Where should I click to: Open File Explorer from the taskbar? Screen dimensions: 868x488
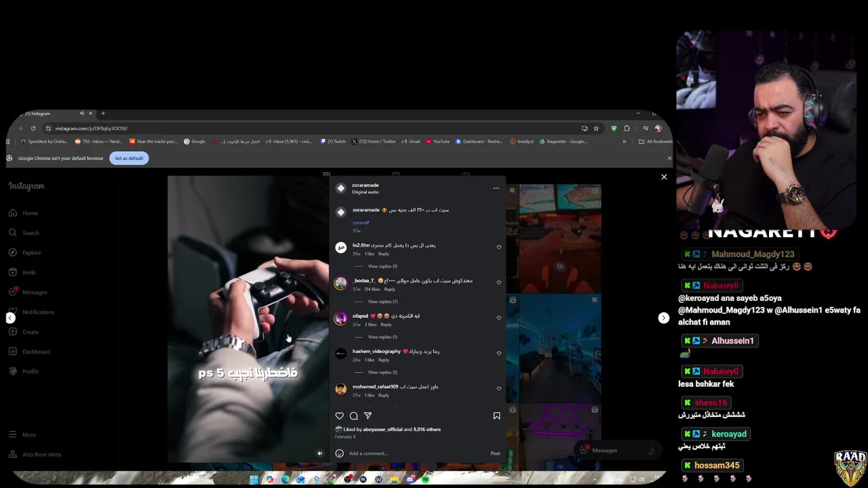(x=394, y=480)
